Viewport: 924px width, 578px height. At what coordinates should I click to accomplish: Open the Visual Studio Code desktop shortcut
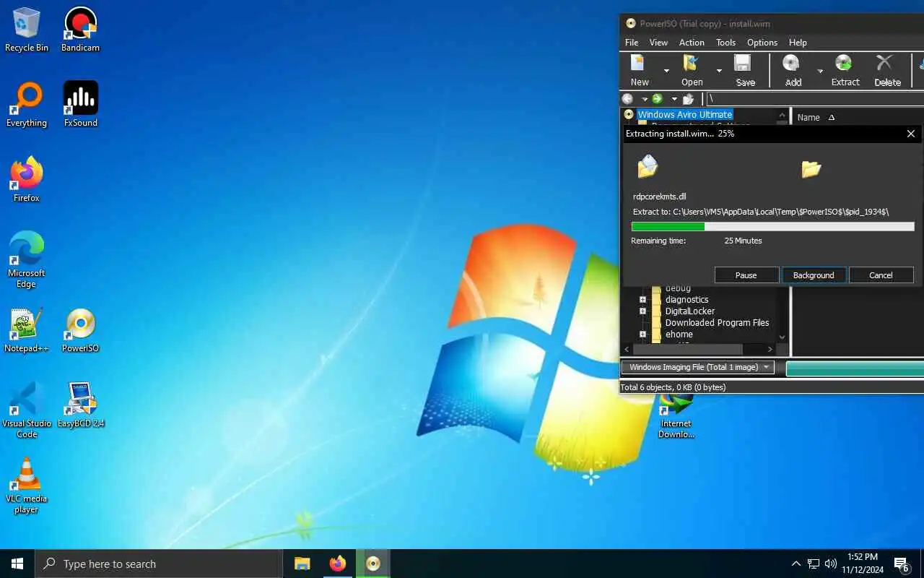[27, 410]
